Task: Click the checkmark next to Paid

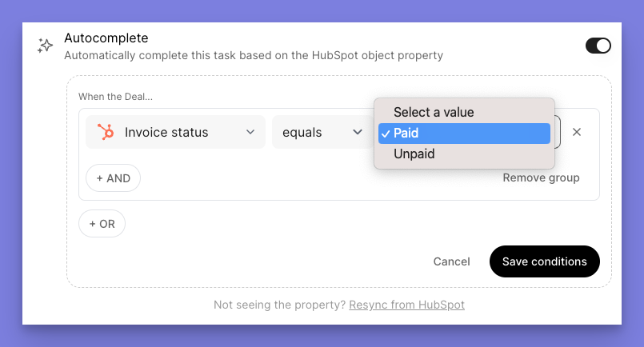Action: (386, 134)
